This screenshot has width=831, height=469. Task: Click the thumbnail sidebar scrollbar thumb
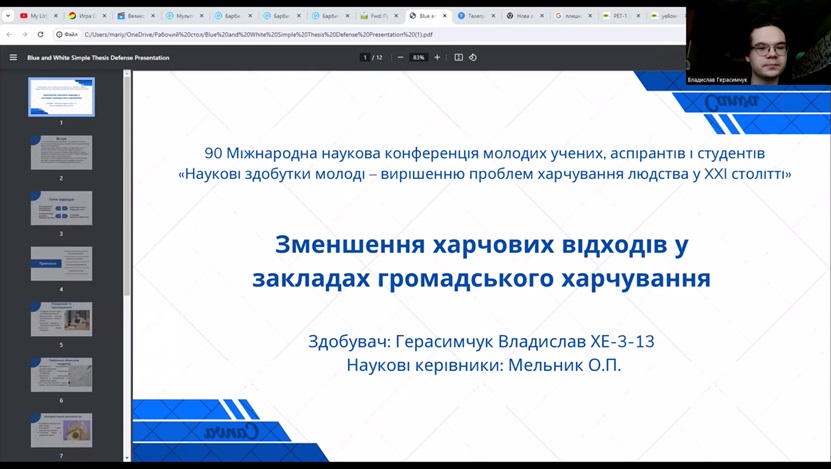[127, 187]
